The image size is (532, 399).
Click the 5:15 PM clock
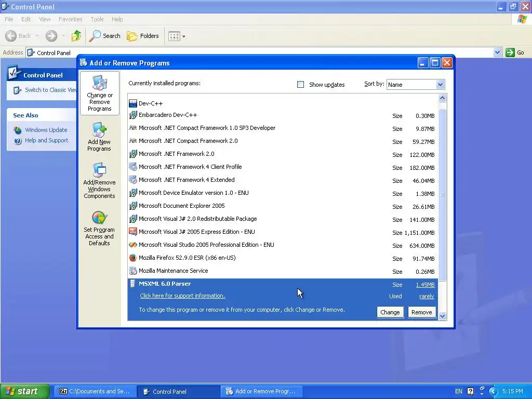513,391
